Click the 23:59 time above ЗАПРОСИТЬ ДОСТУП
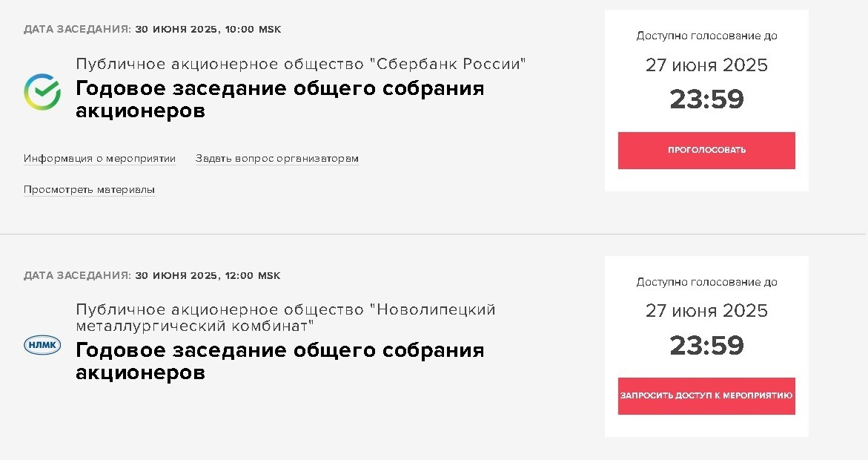868x460 pixels. (706, 346)
